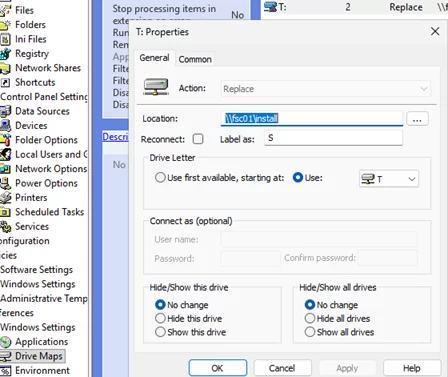Choose Show this drive option
Viewport: 448px width, 377px height.
click(160, 332)
